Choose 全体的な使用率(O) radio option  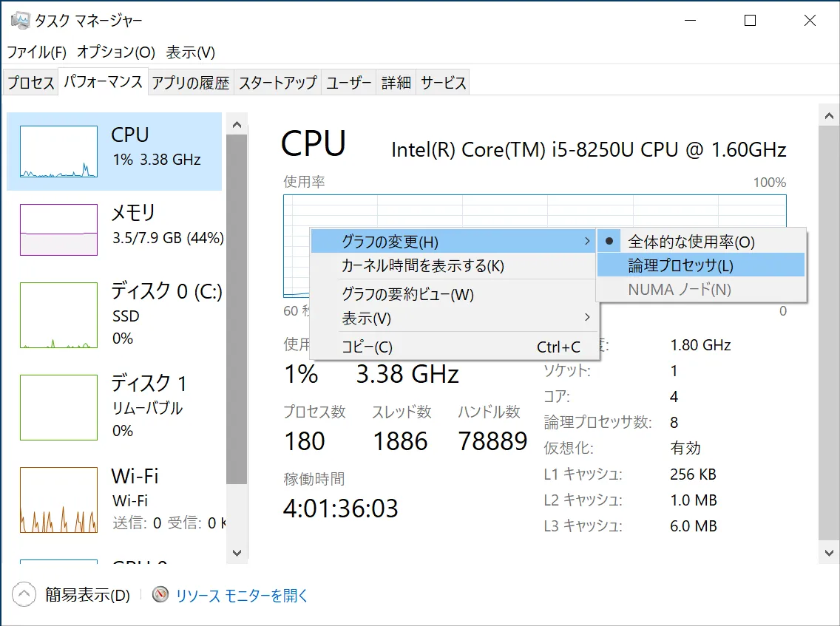(x=701, y=242)
